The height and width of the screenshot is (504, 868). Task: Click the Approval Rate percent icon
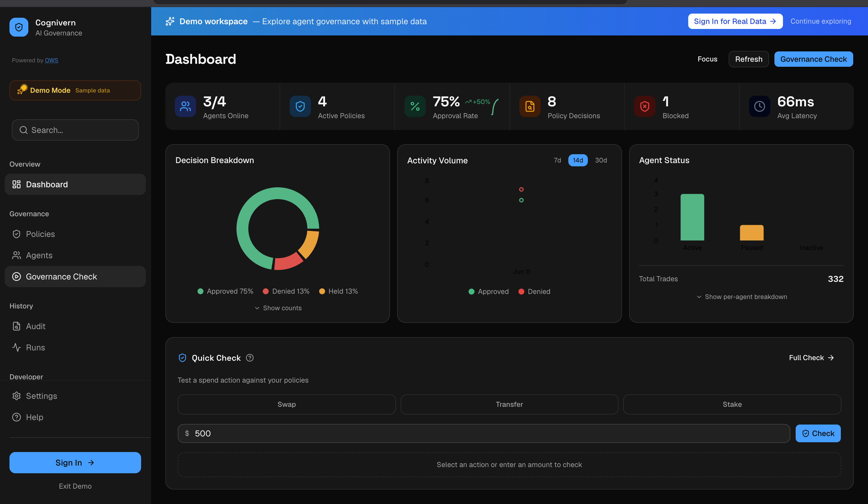[x=415, y=106]
